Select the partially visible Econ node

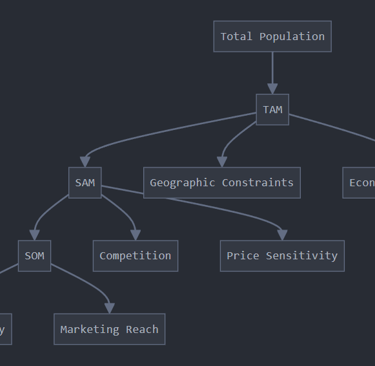[359, 183]
